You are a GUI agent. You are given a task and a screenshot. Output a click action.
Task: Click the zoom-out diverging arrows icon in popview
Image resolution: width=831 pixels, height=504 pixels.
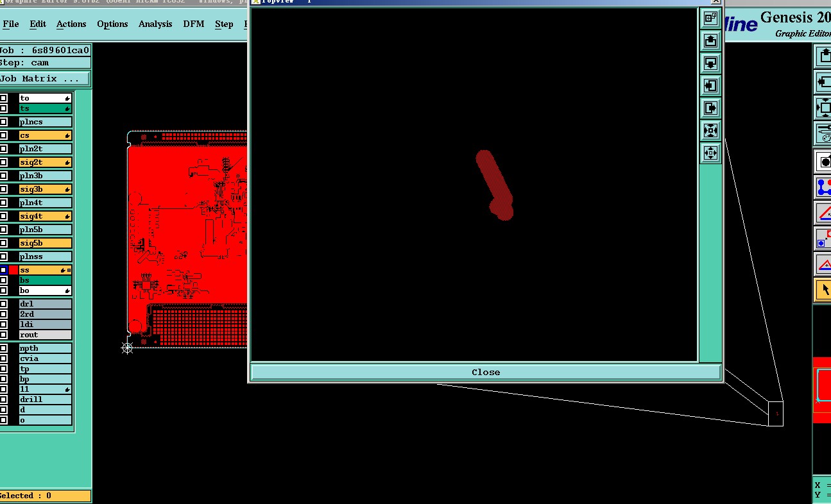[x=710, y=153]
